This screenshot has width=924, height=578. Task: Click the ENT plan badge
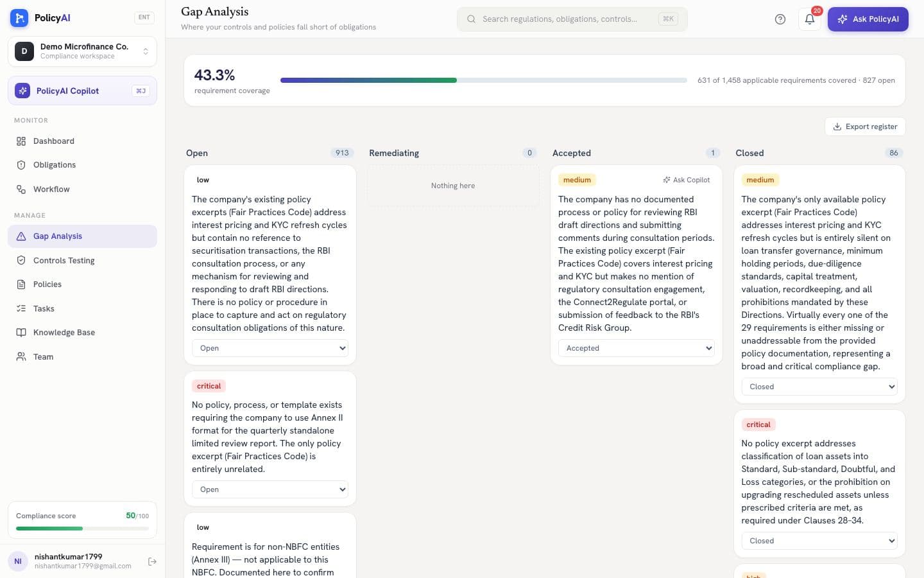click(x=144, y=17)
